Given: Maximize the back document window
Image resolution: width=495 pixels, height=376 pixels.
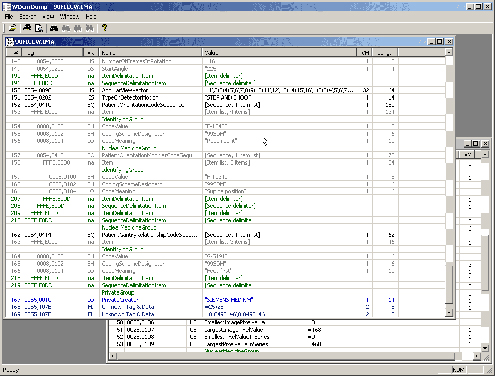Looking at the screenshot, I should 476,144.
